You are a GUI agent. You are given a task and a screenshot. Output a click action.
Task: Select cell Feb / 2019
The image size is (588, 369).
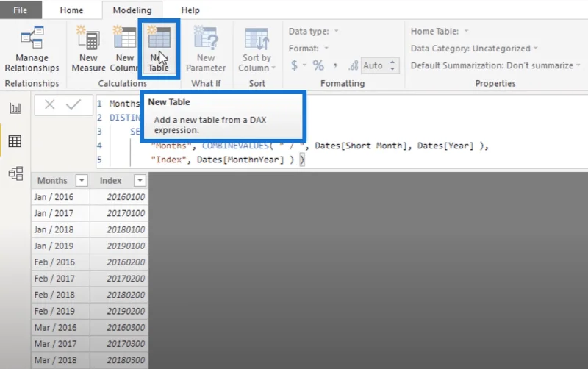pos(61,311)
